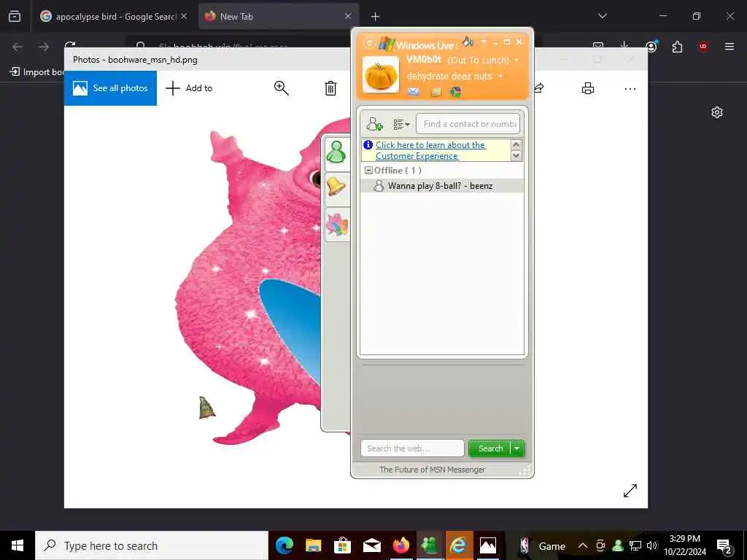Open the Mail app from the taskbar
Viewport: 747px width, 560px height.
pyautogui.click(x=371, y=545)
